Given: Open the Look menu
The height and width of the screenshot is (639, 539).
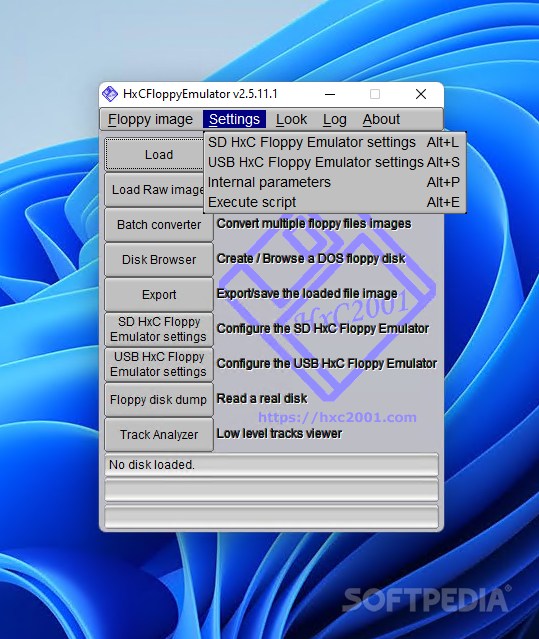Looking at the screenshot, I should pyautogui.click(x=291, y=119).
